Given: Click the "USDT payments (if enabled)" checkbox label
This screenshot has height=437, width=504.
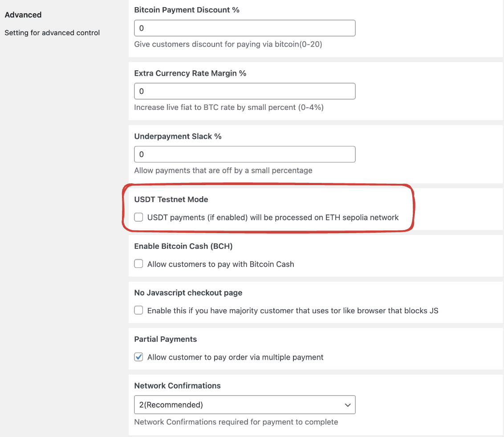Looking at the screenshot, I should (273, 218).
